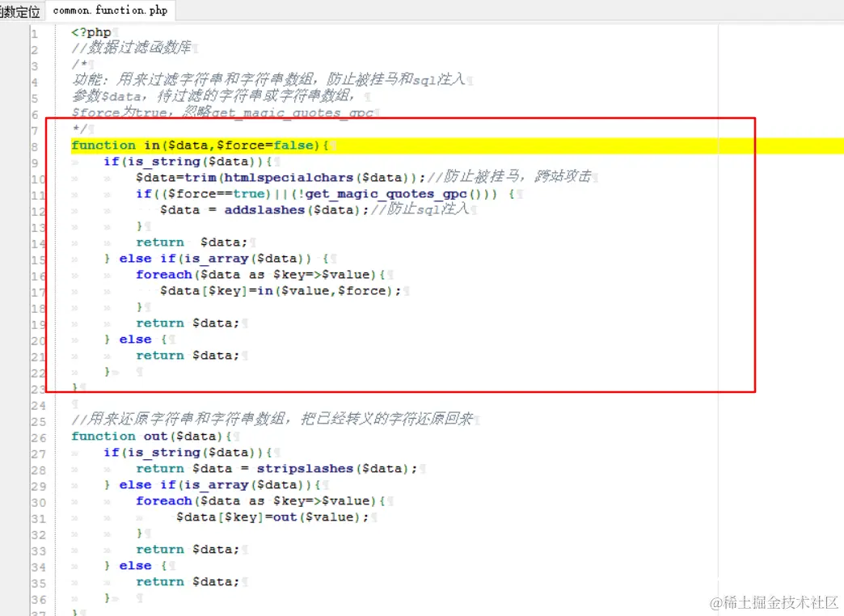Click comment line starting with 参数$data

[x=213, y=96]
